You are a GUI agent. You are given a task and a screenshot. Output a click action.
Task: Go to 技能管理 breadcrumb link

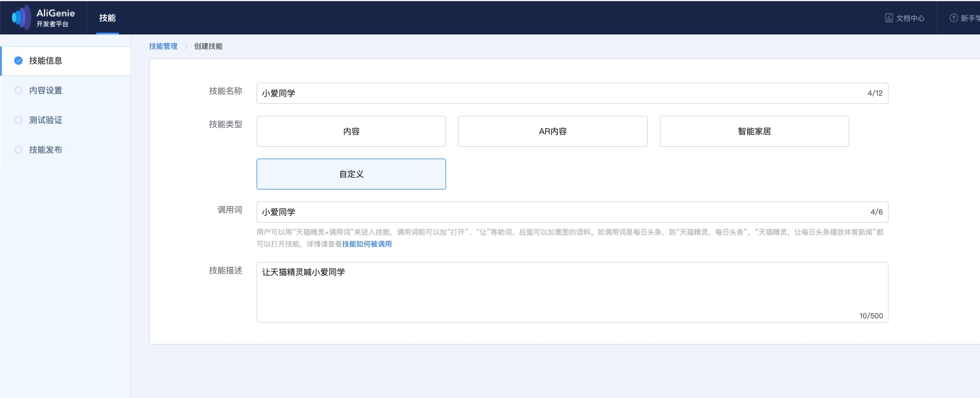(x=163, y=46)
